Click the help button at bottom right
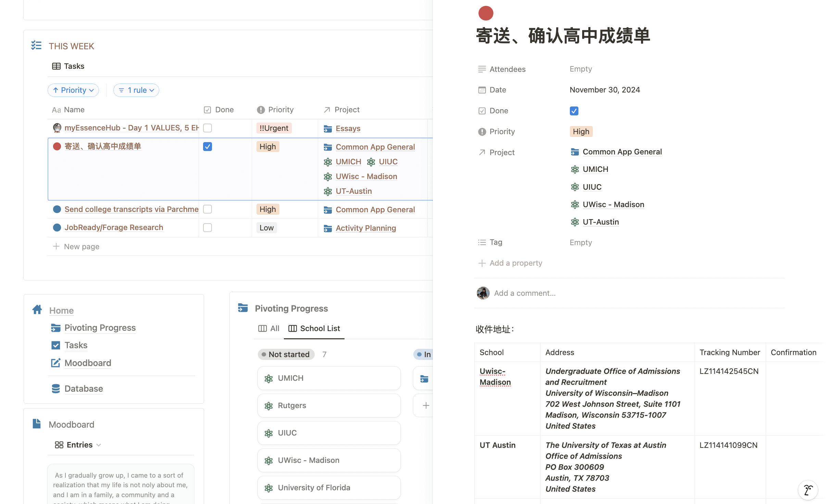 (x=808, y=490)
